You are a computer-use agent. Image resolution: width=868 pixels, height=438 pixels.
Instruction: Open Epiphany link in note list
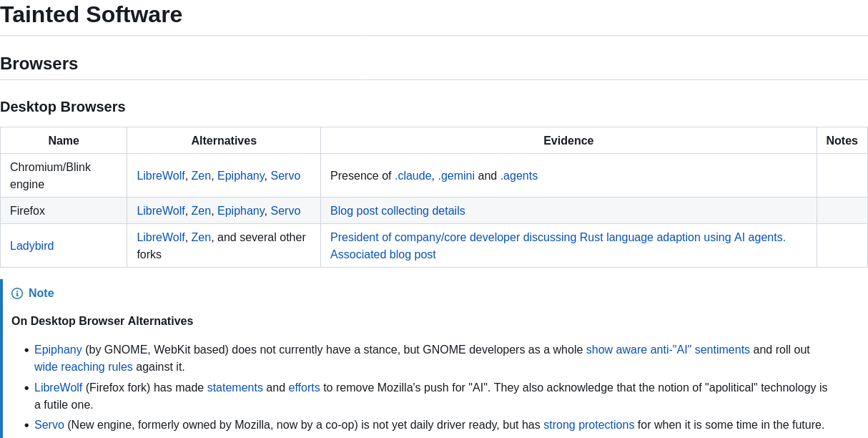click(58, 349)
